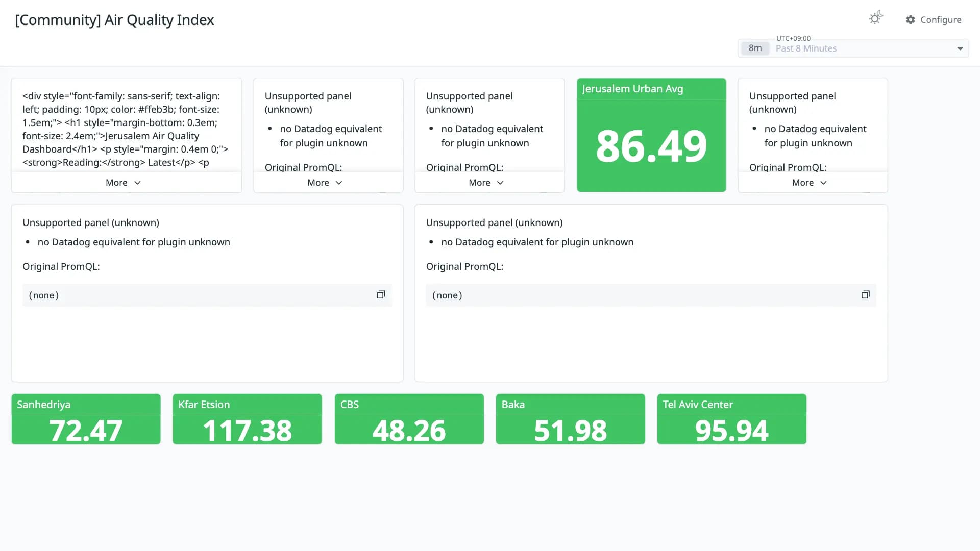Image resolution: width=980 pixels, height=551 pixels.
Task: Copy the (none) PromQL in the left wide panel
Action: [381, 295]
